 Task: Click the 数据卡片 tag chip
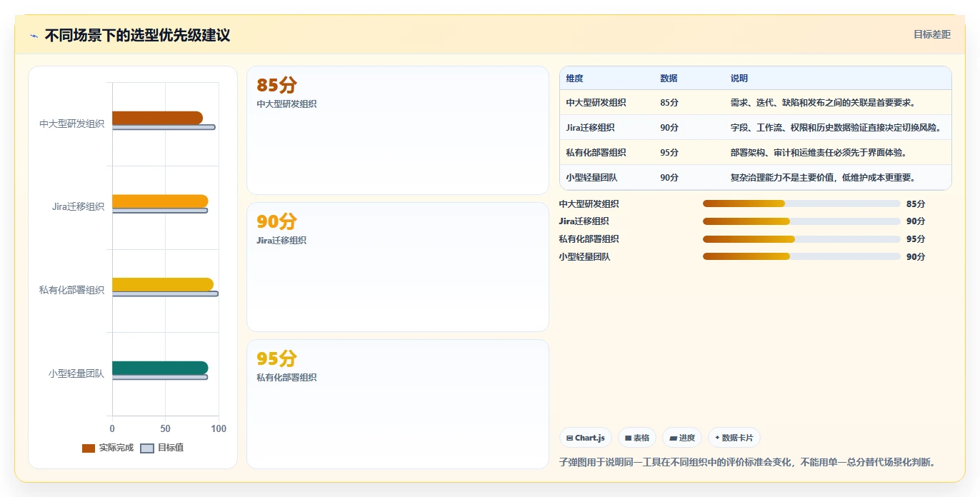pos(734,438)
